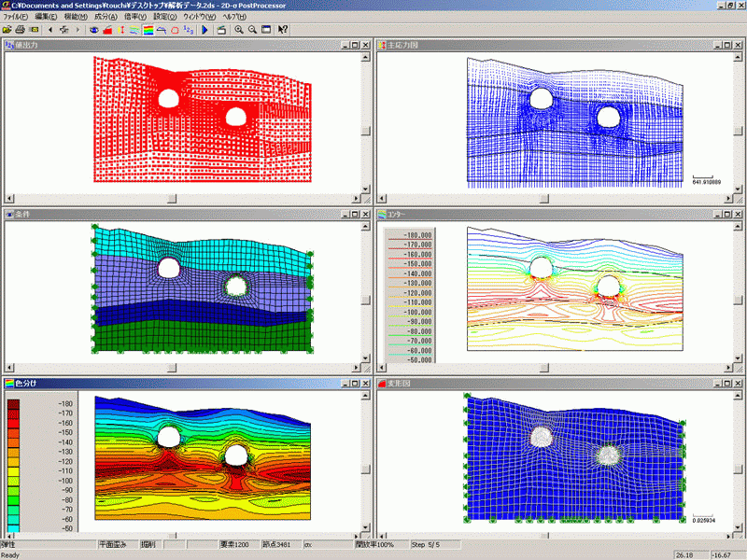
Task: Open the 成分(A) menu
Action: [x=106, y=17]
